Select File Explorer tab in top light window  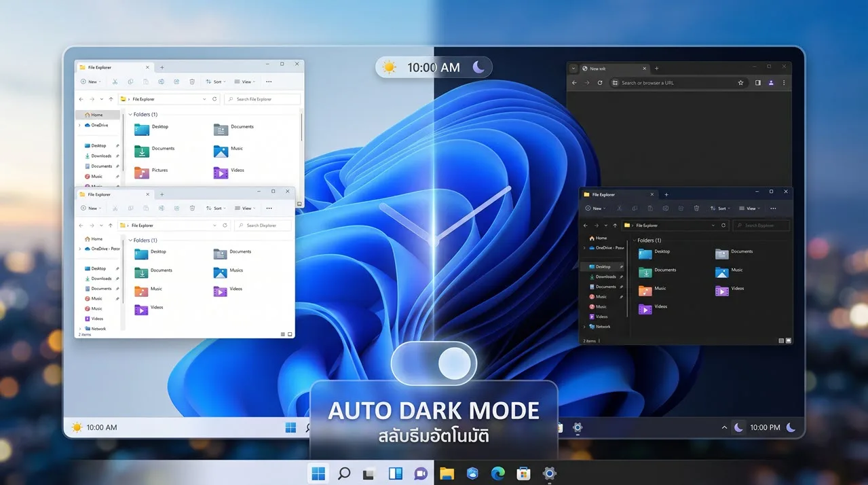114,67
